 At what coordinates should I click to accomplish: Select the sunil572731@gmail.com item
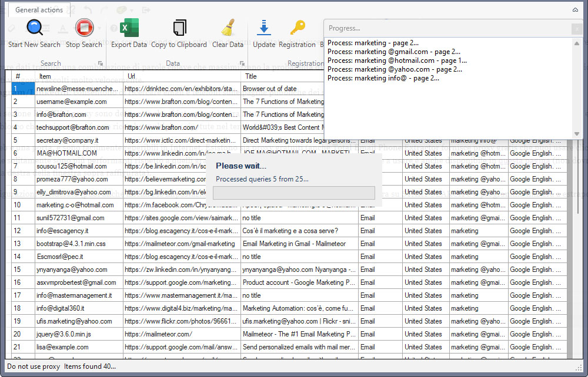tap(79, 218)
